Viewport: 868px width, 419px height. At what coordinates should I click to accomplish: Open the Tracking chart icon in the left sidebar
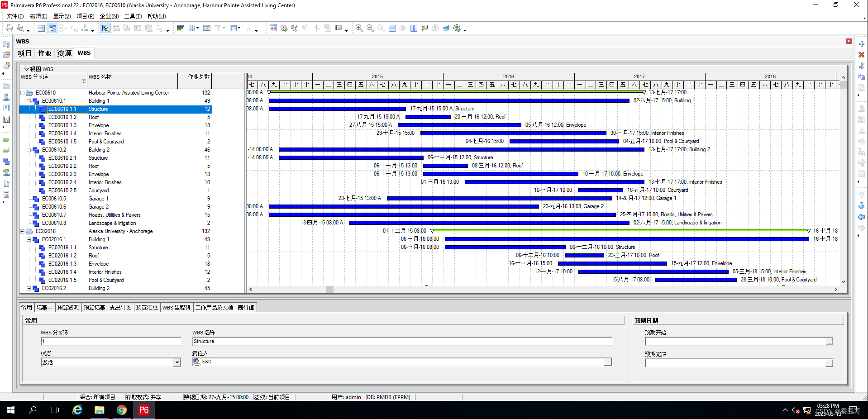[6, 119]
